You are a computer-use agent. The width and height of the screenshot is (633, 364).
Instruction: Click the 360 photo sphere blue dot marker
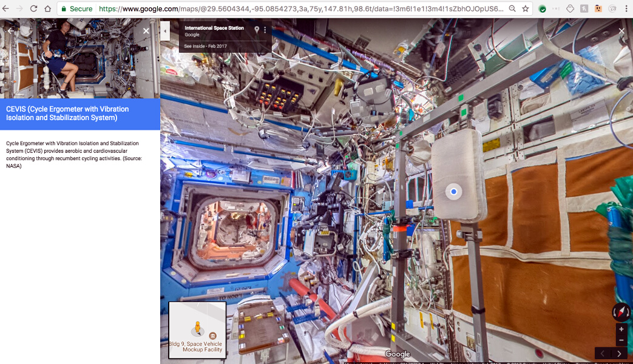453,191
